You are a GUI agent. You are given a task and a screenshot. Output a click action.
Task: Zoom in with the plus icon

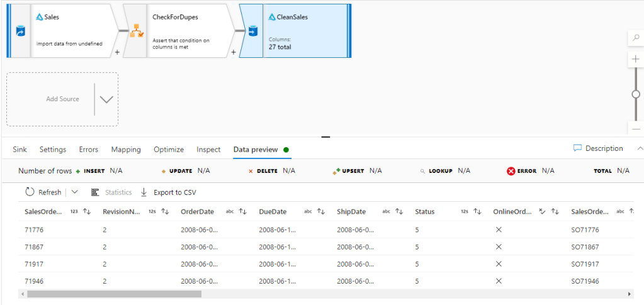click(x=636, y=60)
